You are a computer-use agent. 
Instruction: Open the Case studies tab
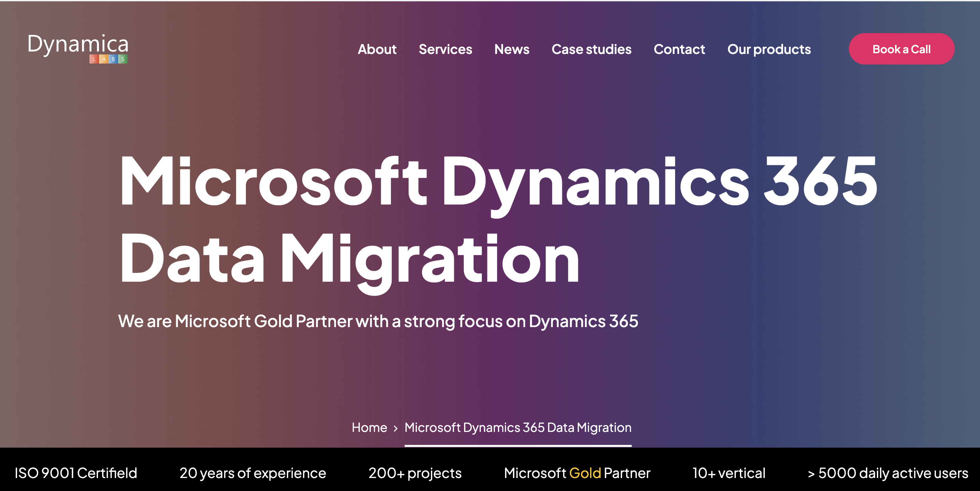click(x=592, y=48)
